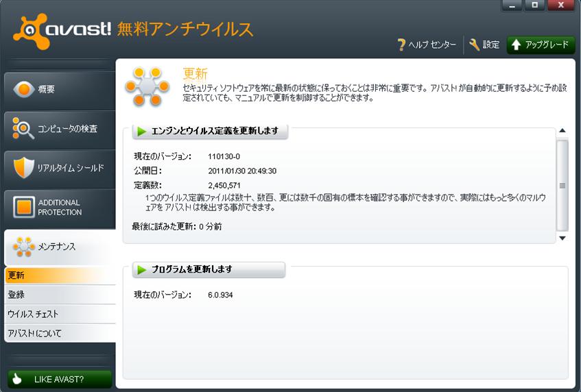This screenshot has height=392, width=581.
Task: Click the question mark Help Center icon
Action: click(401, 45)
